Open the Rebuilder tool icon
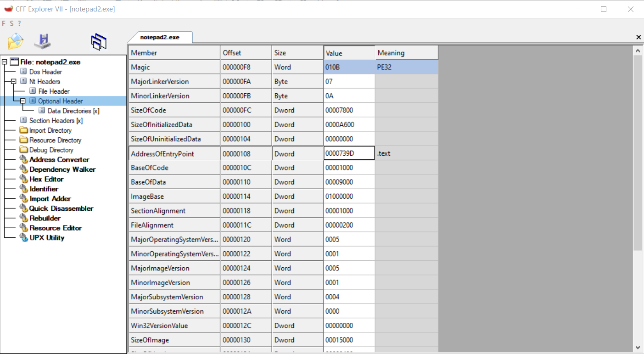 [23, 218]
